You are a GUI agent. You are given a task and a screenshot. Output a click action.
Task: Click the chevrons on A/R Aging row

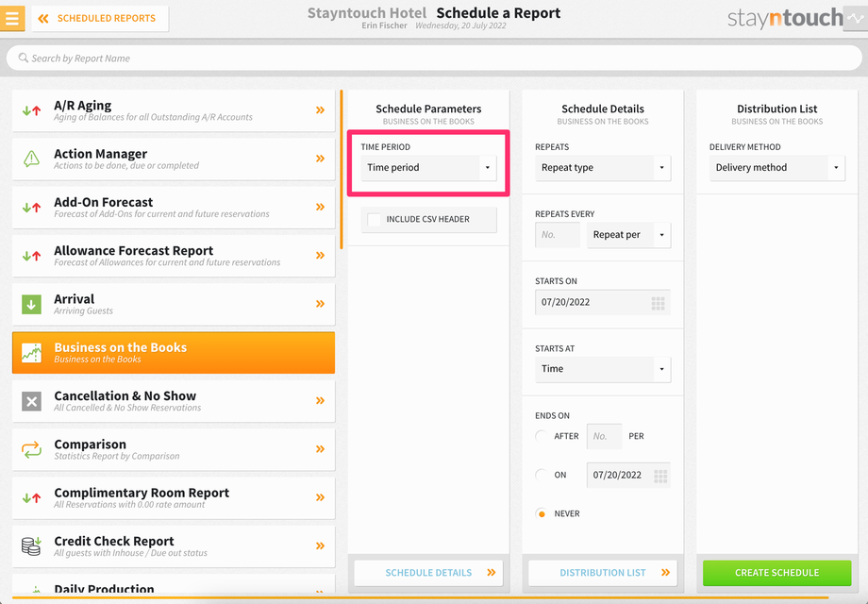320,110
